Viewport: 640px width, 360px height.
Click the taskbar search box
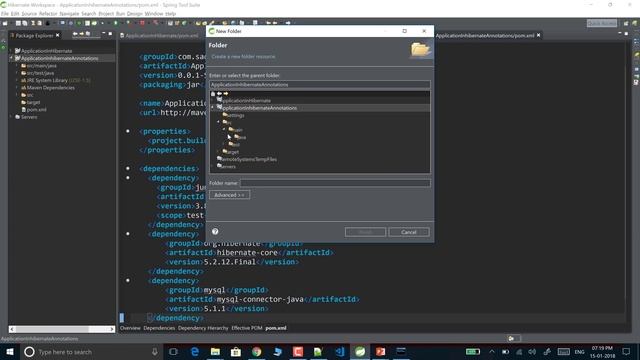point(91,352)
